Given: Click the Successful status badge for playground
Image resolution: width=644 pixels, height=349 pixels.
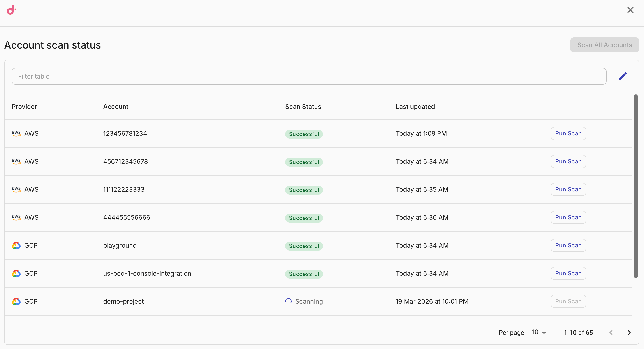Looking at the screenshot, I should pos(304,246).
